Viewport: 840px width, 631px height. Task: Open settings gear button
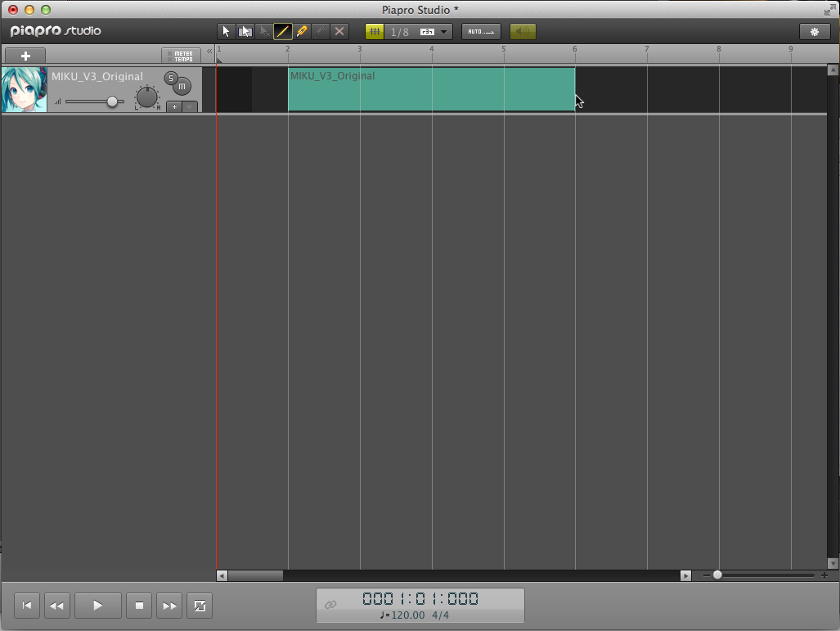815,32
